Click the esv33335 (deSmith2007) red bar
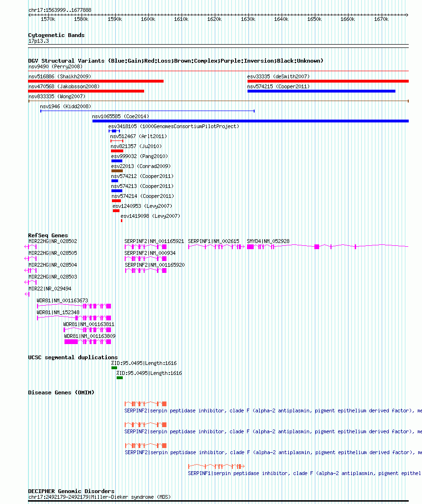Viewport: 422px width, 504px height. (x=328, y=81)
